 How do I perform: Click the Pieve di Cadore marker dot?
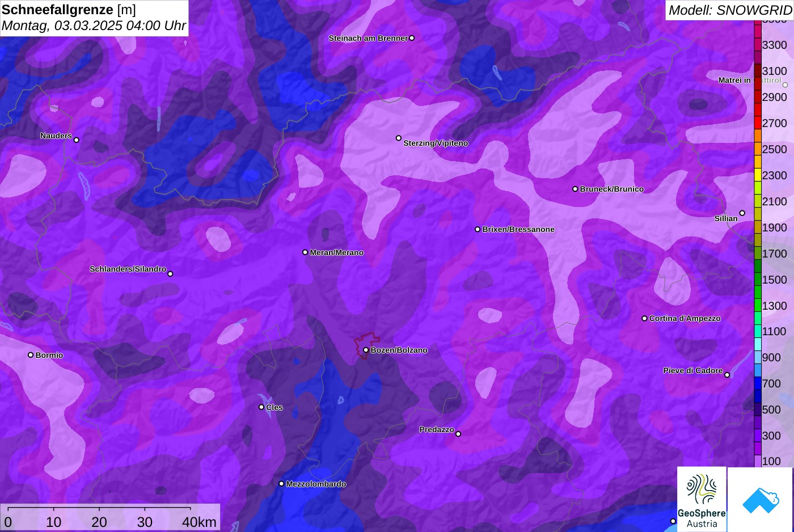[727, 375]
